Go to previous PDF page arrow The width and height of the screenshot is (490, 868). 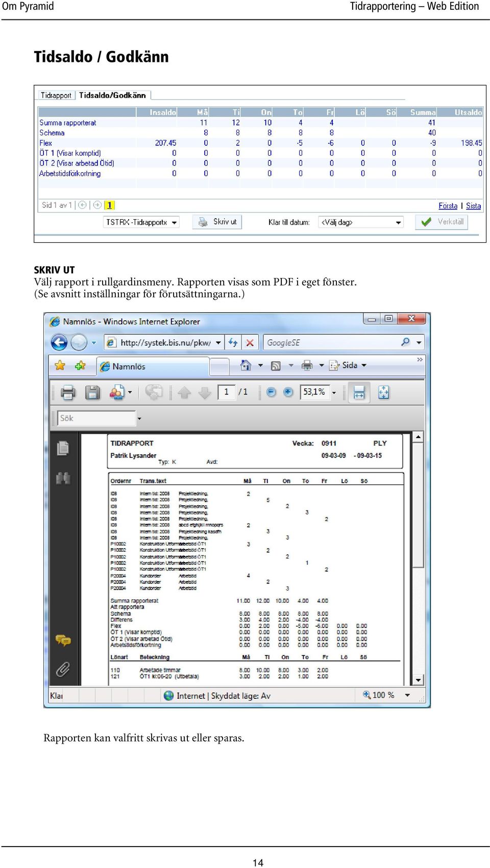[x=184, y=392]
